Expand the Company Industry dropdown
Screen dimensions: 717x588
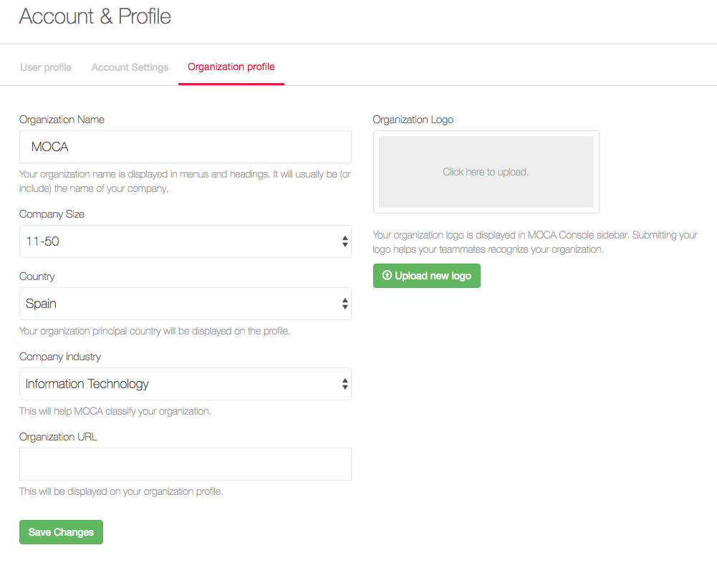point(186,384)
